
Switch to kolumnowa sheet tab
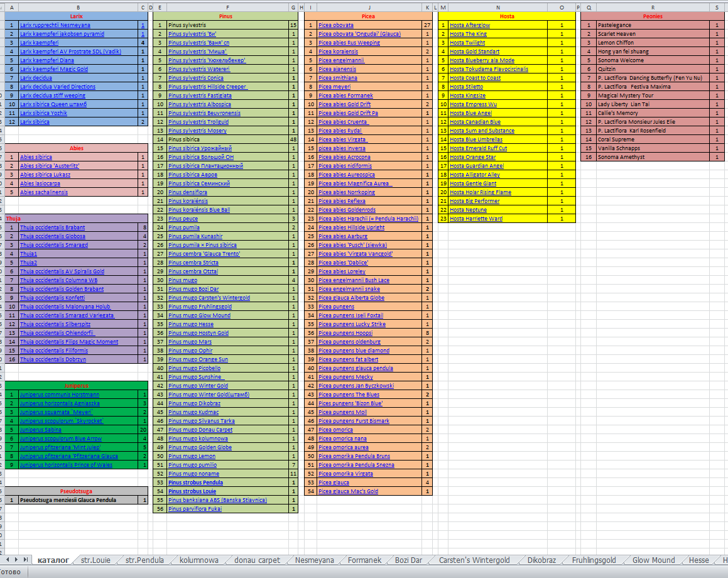198,560
